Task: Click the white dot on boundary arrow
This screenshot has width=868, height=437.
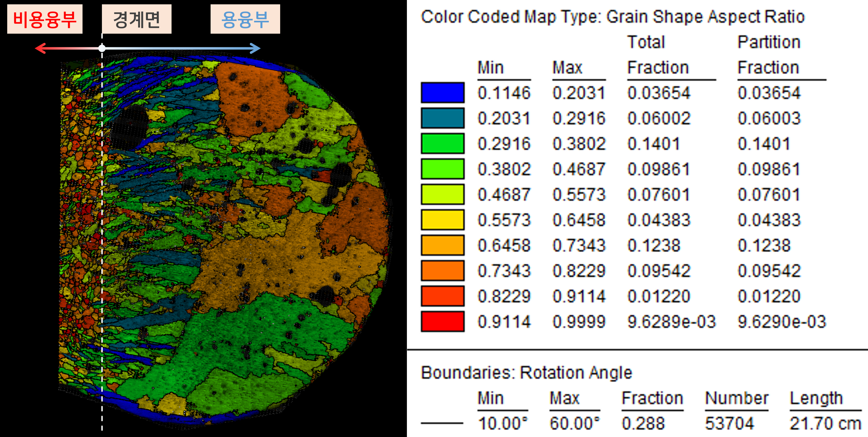Action: (x=102, y=48)
